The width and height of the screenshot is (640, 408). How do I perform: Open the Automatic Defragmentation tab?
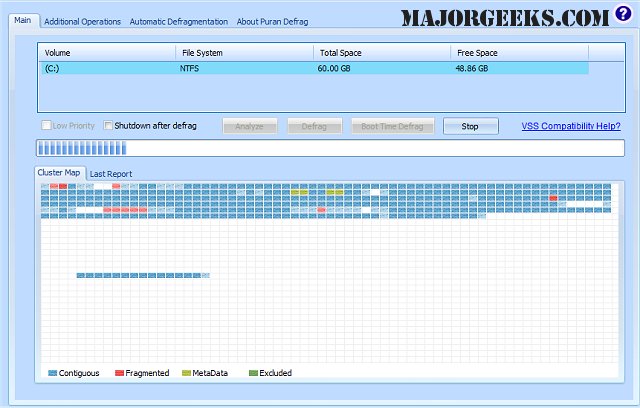[x=179, y=22]
